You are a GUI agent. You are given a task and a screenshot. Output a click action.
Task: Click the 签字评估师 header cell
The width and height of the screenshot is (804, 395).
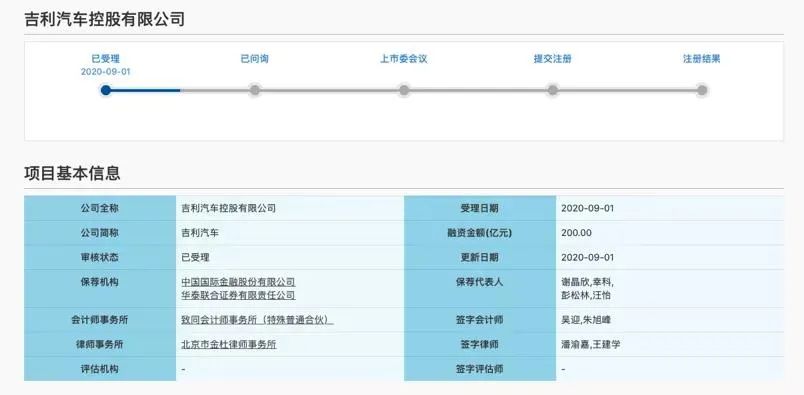coord(479,369)
